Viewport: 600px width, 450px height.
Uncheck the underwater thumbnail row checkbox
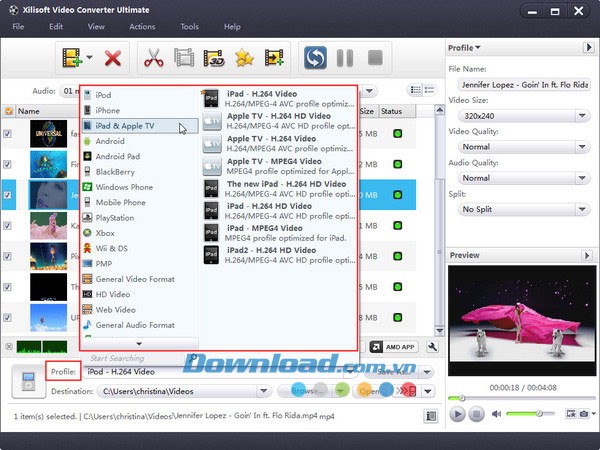pos(7,164)
